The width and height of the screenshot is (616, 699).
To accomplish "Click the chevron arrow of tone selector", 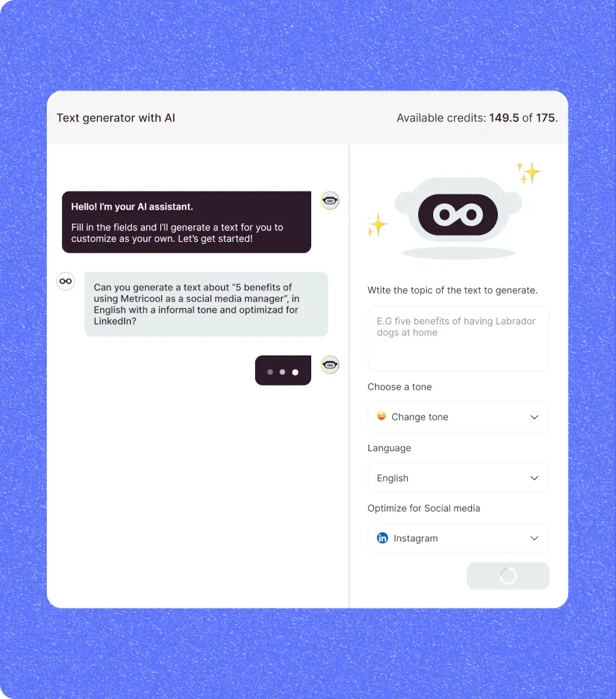I will point(535,417).
